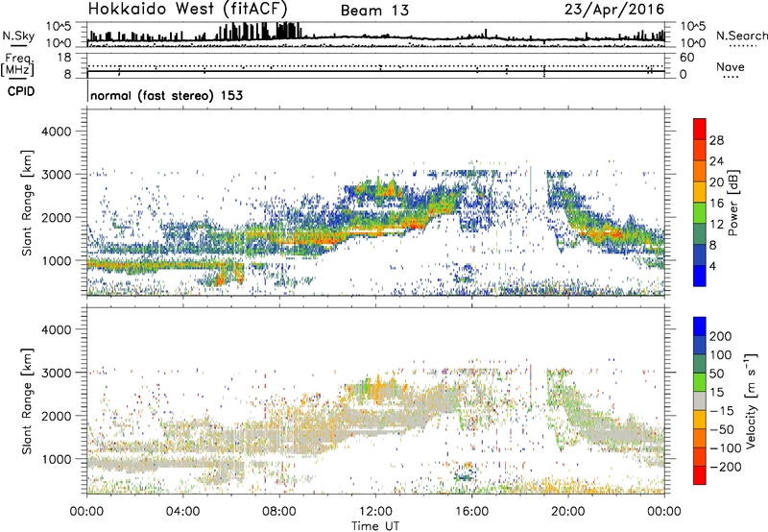The width and height of the screenshot is (768, 532).
Task: Click the power colorbar value '16'
Action: pos(716,204)
